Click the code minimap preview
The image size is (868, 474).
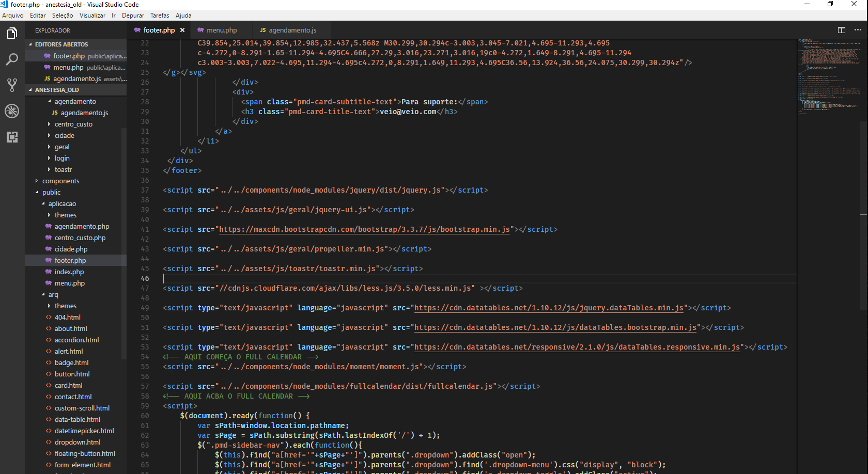click(828, 76)
